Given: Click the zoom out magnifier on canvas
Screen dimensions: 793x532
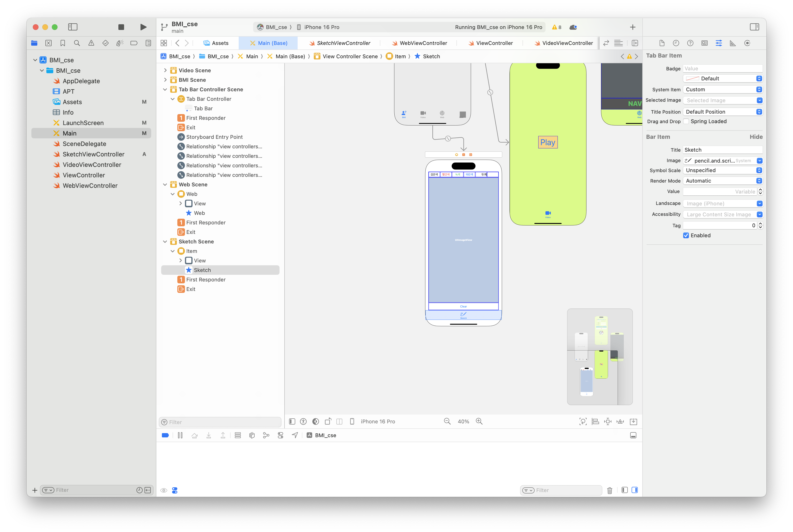Looking at the screenshot, I should (447, 421).
